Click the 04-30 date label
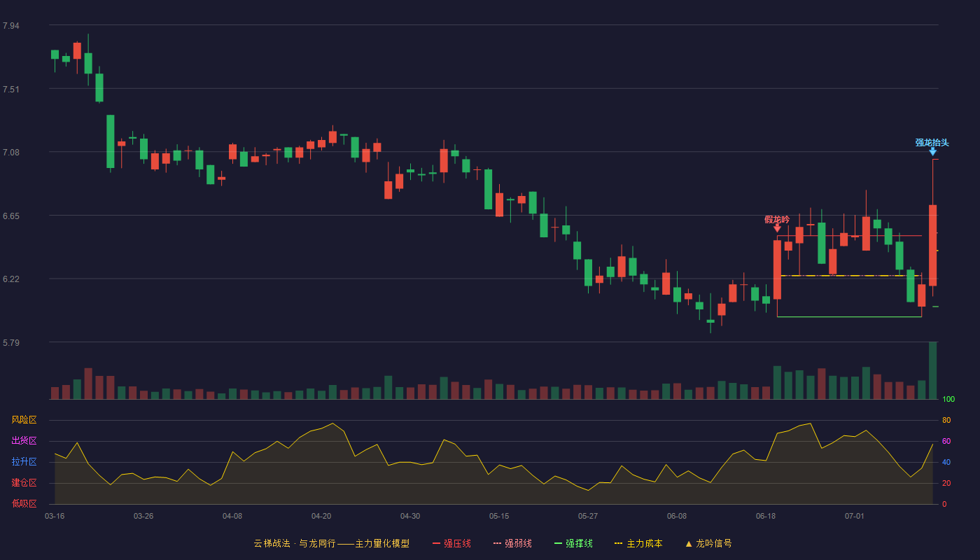This screenshot has height=560, width=980. point(410,516)
